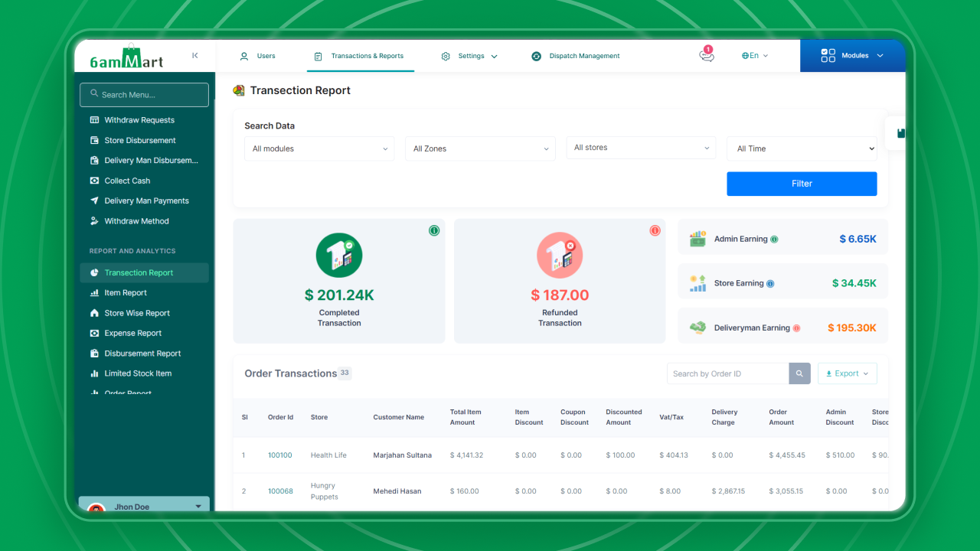Open Store Wise Report in sidebar
This screenshot has width=980, height=551.
(137, 313)
